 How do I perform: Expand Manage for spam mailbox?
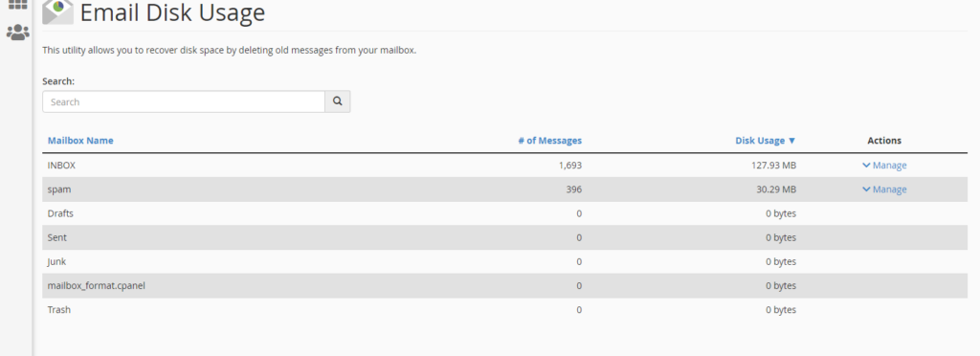(x=884, y=189)
